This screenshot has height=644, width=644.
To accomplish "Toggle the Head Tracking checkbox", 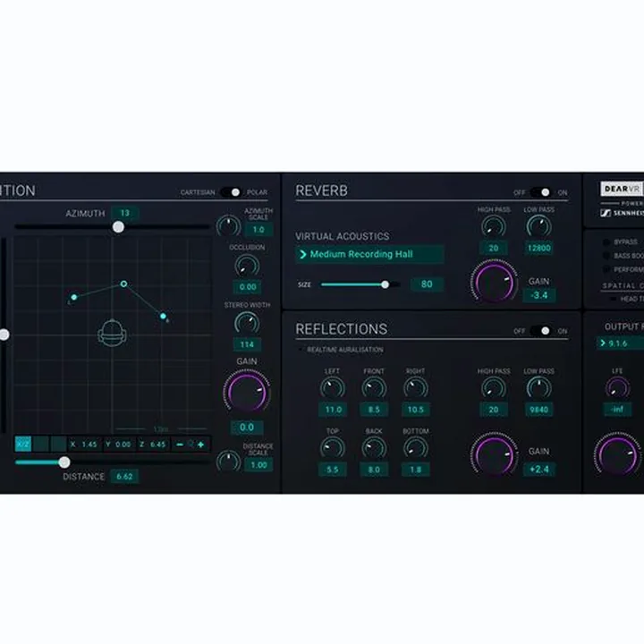I will point(614,299).
